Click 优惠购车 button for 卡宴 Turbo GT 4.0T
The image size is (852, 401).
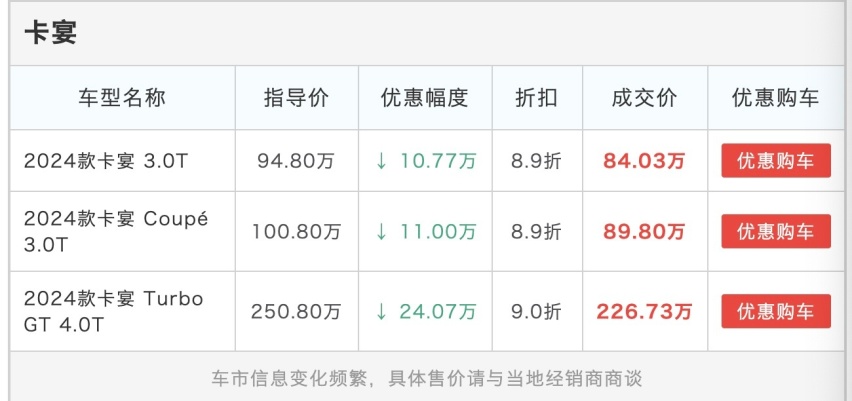776,311
